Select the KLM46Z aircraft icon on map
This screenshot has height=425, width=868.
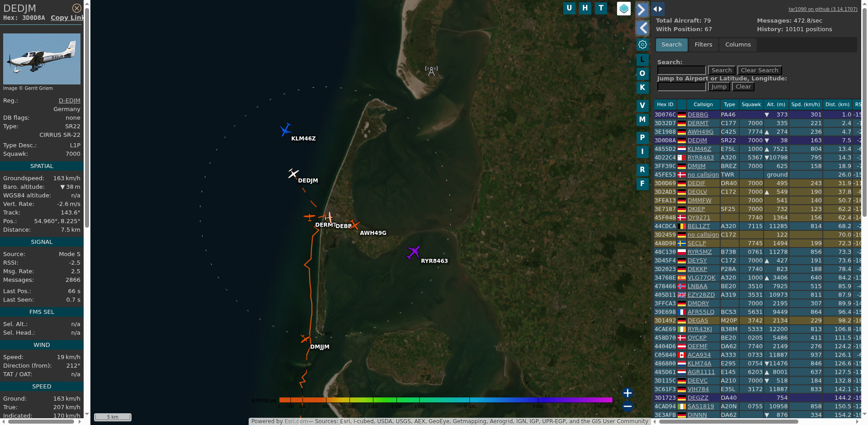286,130
